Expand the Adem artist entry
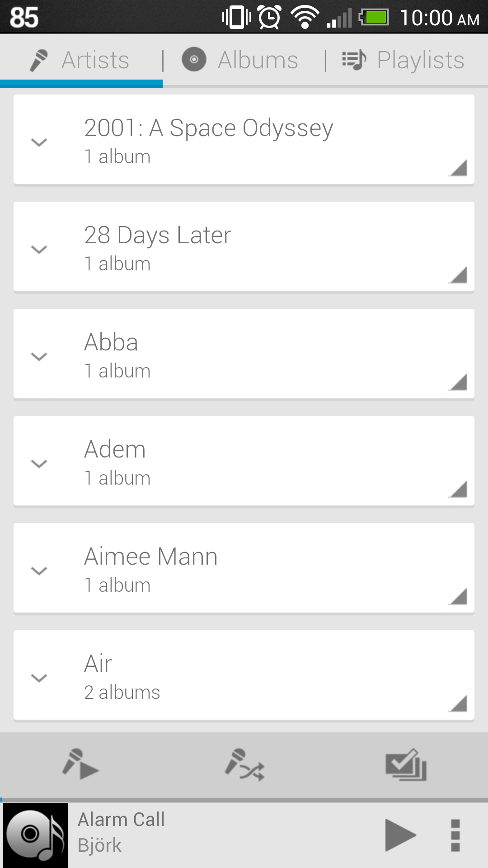This screenshot has width=488, height=868. click(39, 464)
